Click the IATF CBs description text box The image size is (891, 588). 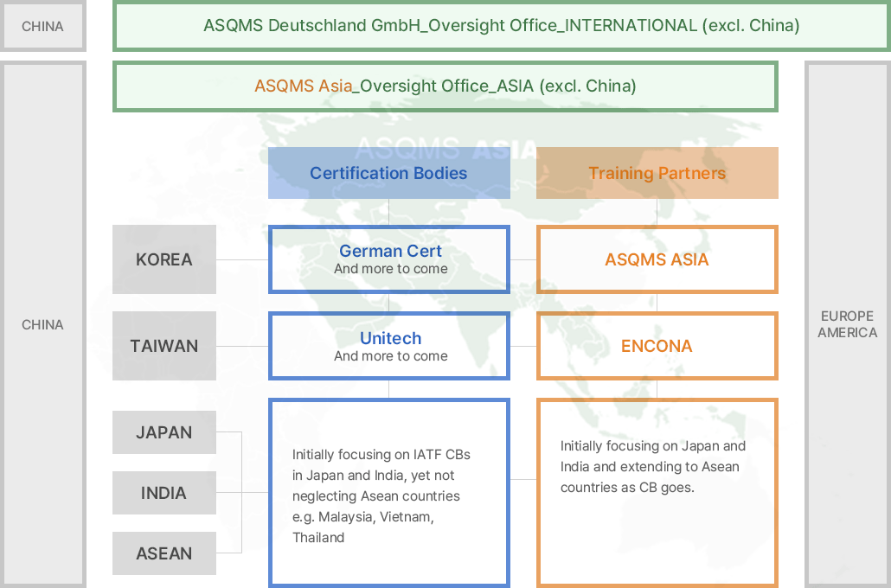381,495
